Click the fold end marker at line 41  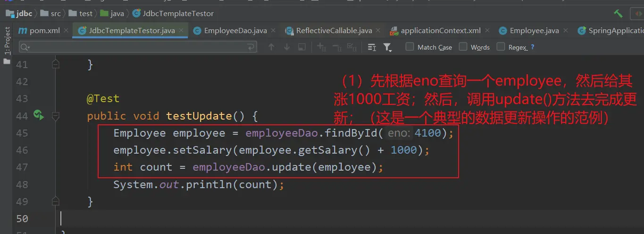pyautogui.click(x=55, y=64)
